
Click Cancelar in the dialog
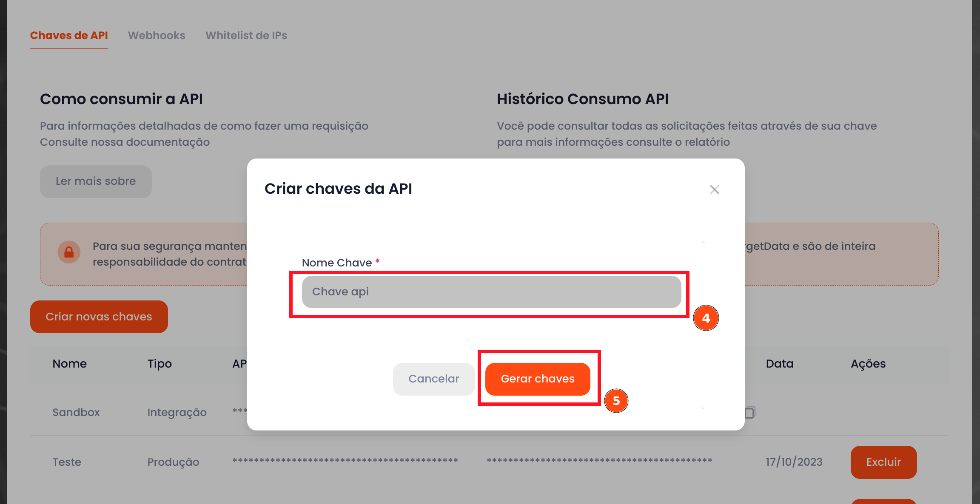click(x=433, y=379)
